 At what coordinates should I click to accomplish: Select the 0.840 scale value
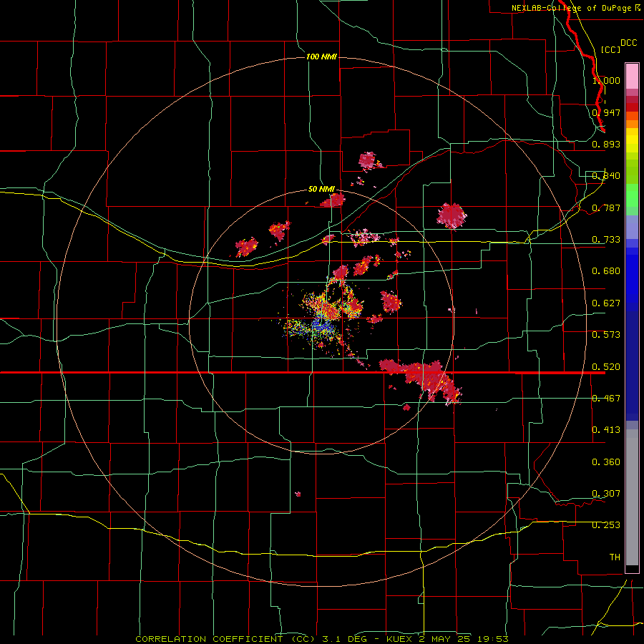pyautogui.click(x=606, y=176)
